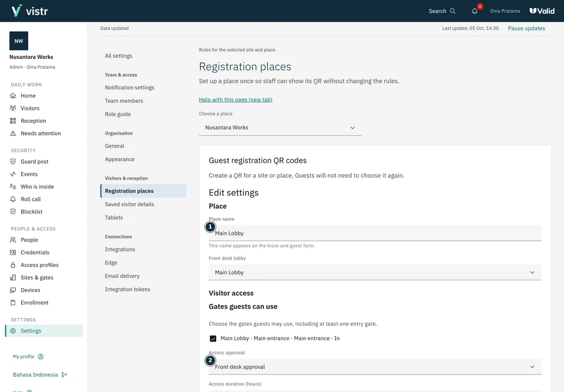Click the Reception QR icon
This screenshot has width=564, height=392.
(x=13, y=121)
